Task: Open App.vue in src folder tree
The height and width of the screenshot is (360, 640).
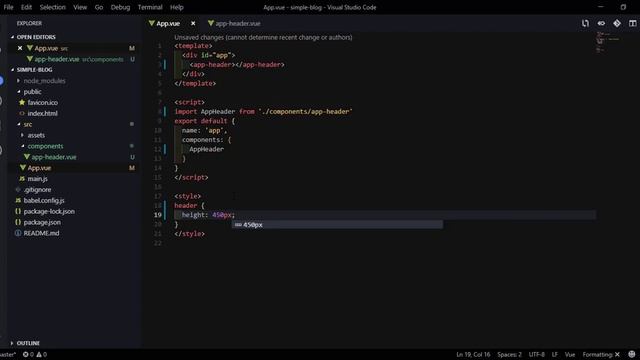Action: point(39,168)
